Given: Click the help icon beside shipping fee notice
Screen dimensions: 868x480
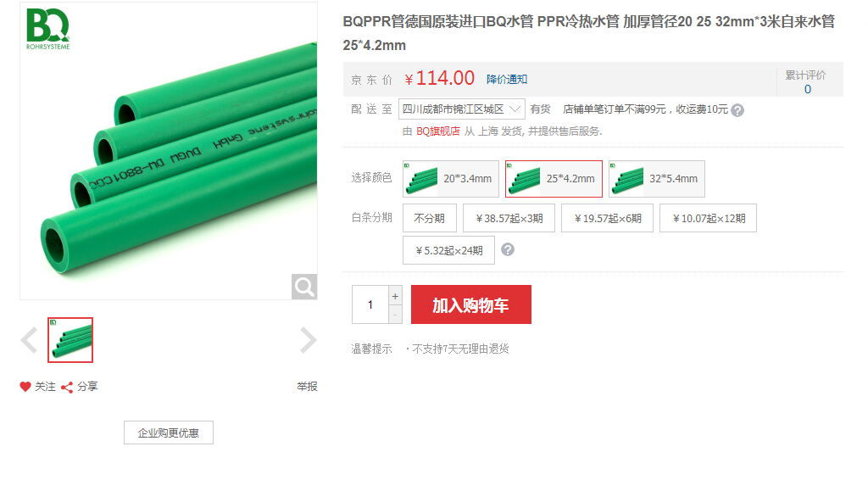Looking at the screenshot, I should (737, 110).
